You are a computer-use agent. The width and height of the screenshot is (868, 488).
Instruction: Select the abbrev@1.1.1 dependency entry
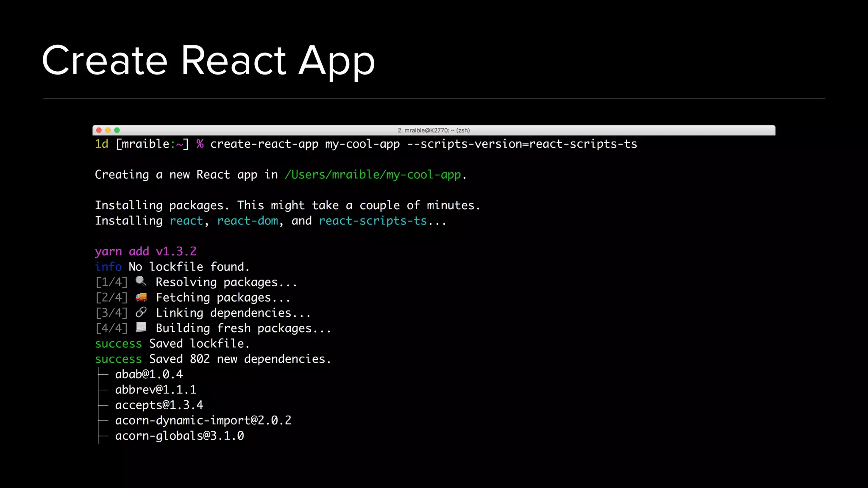tap(156, 390)
